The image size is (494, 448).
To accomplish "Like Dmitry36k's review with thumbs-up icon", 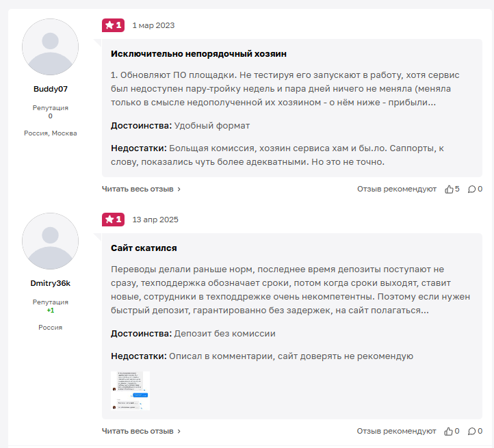I will pos(449,431).
